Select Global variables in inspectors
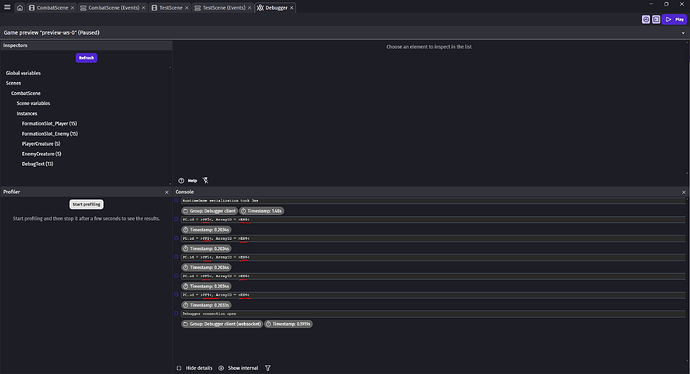This screenshot has height=374, width=690. pos(23,73)
